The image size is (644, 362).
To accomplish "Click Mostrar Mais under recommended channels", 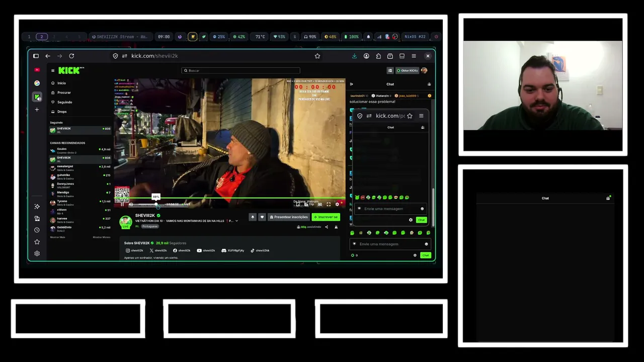I will (57, 237).
